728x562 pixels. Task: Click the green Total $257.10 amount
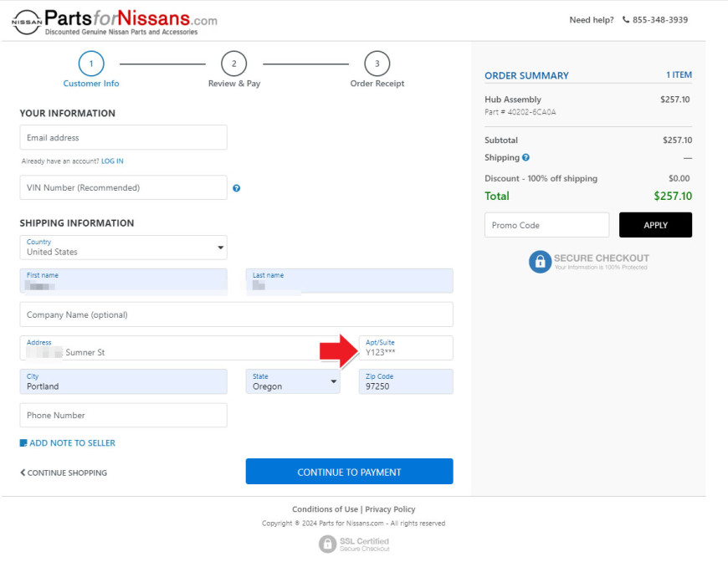(x=673, y=196)
